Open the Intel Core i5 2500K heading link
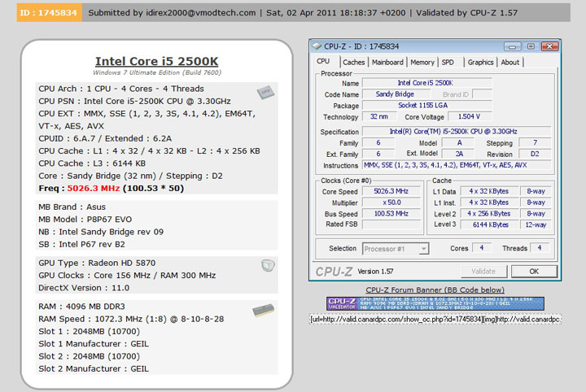This screenshot has height=392, width=586. coord(156,61)
